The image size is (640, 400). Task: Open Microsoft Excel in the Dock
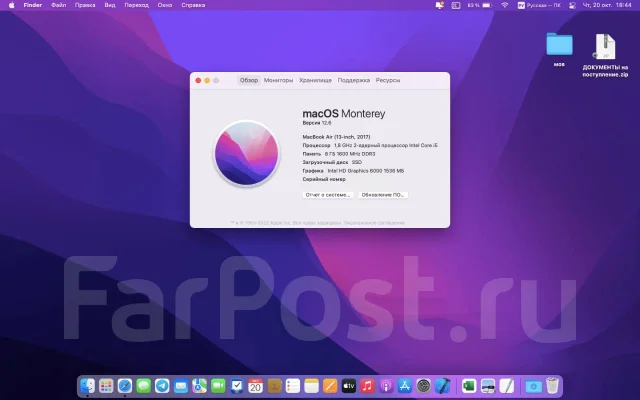pyautogui.click(x=469, y=386)
